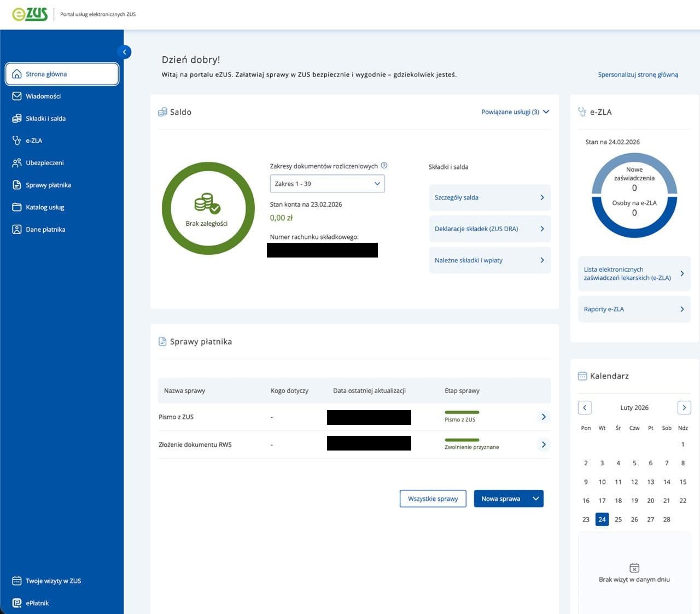Open the Pismo z ZUS row arrow

544,417
